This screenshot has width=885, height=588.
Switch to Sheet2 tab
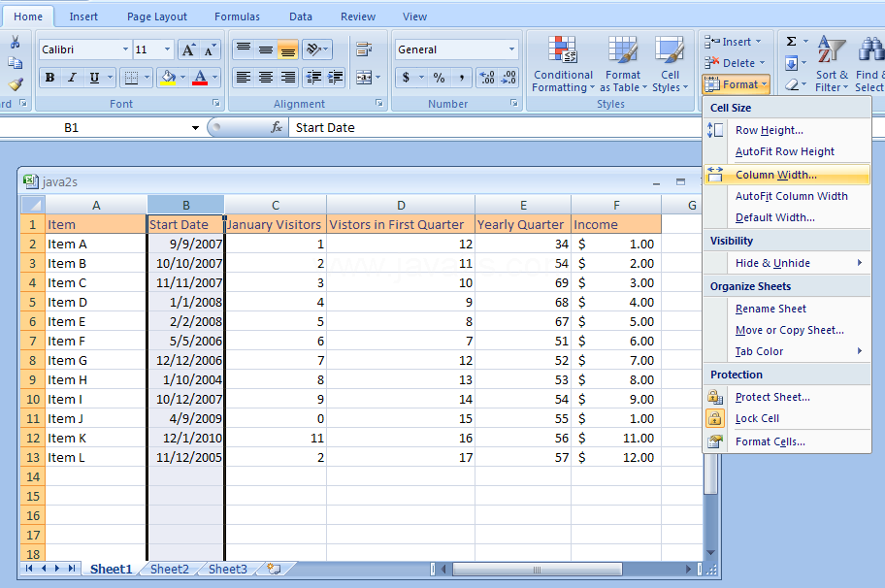169,569
